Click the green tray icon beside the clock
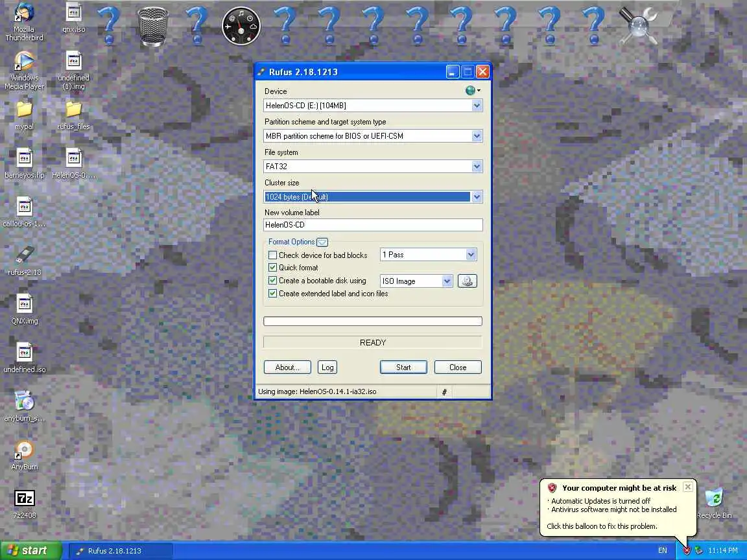Viewport: 747px width, 560px height. pyautogui.click(x=698, y=550)
